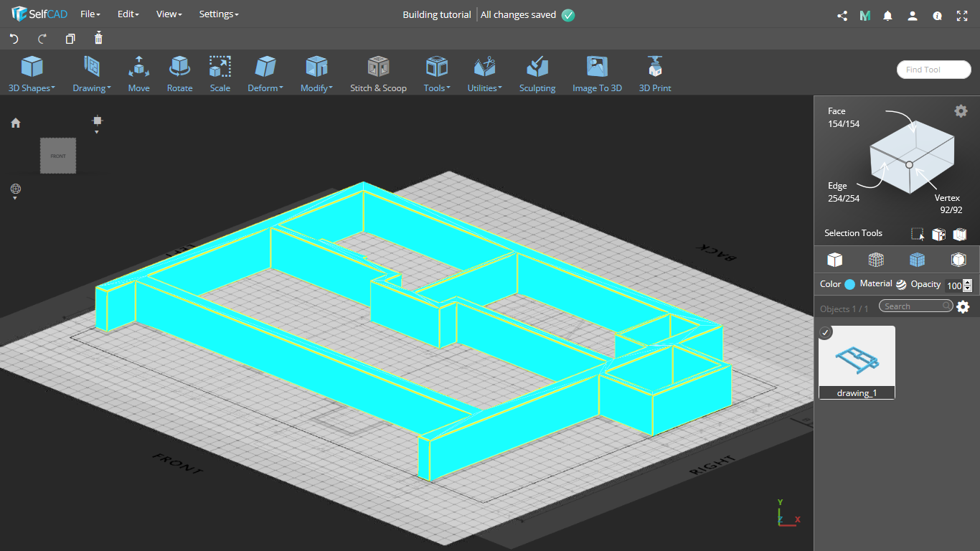This screenshot has height=551, width=980.
Task: Copy the selected object
Action: 70,39
